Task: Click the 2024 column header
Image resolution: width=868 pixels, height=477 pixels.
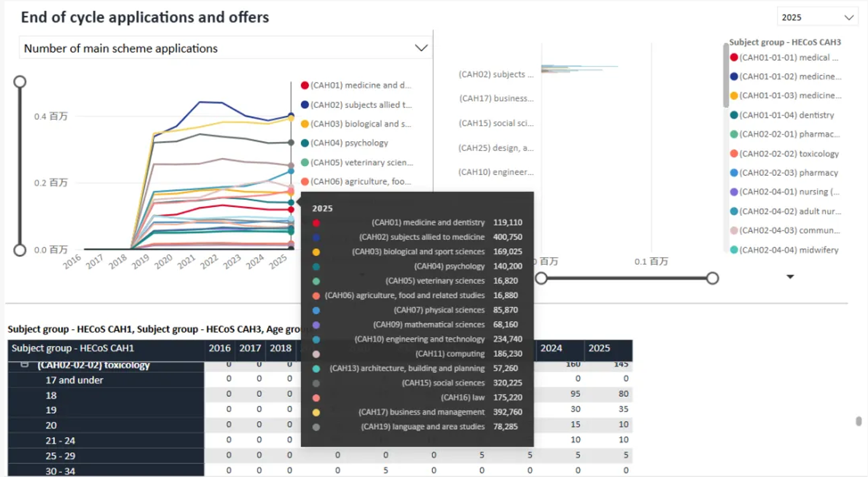Action: point(551,348)
